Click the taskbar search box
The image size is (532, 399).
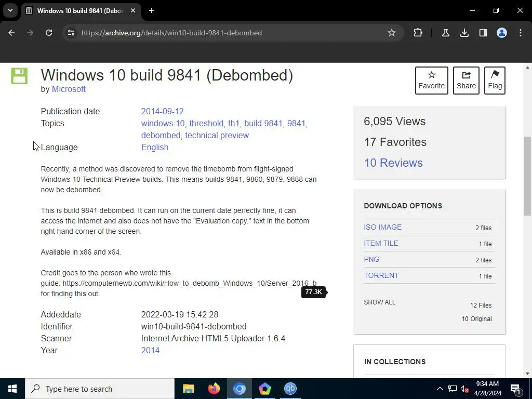tap(100, 389)
